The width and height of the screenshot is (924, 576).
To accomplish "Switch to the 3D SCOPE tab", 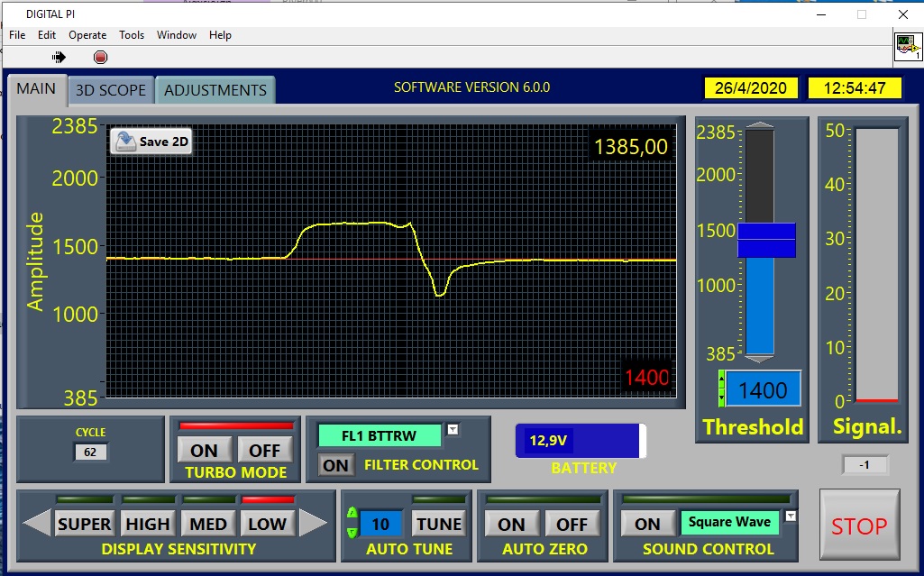I will pos(110,90).
